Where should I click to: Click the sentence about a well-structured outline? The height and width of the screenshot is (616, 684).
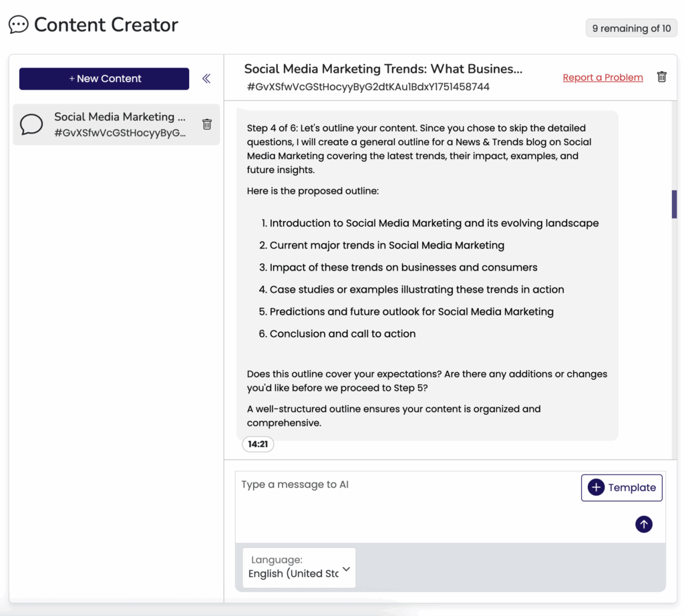coord(393,416)
